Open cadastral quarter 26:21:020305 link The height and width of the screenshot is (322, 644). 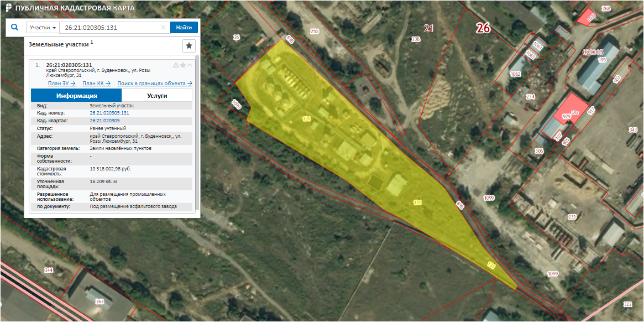click(104, 120)
